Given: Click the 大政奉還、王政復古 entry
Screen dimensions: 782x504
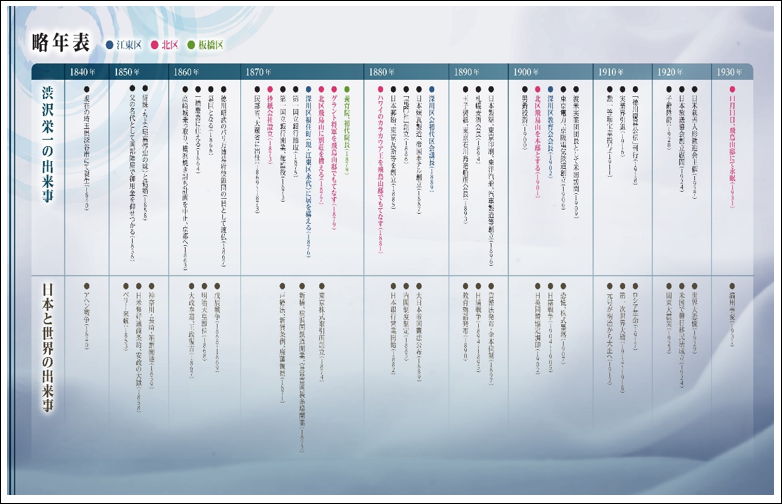Looking at the screenshot, I should point(192,330).
